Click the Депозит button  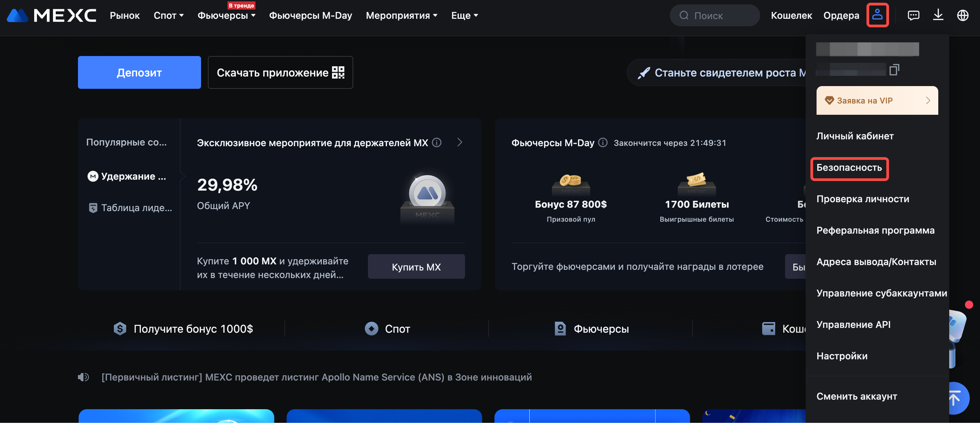click(139, 73)
